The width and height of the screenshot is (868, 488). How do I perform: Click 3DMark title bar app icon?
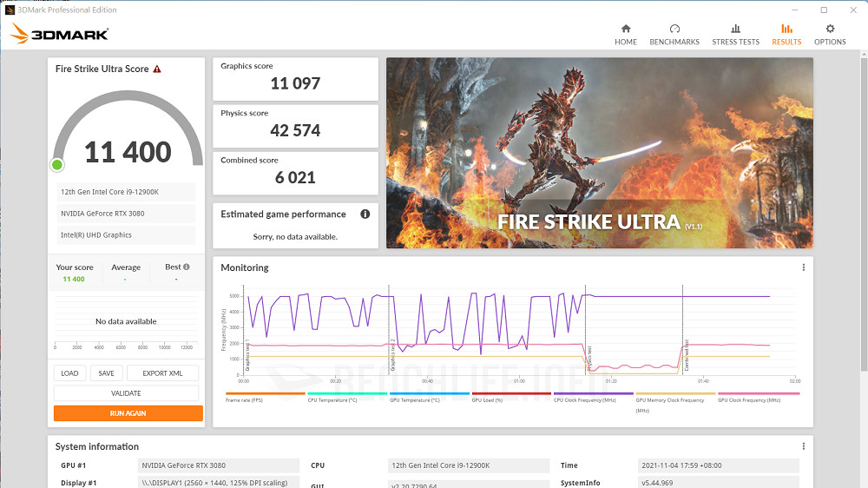pos(10,10)
